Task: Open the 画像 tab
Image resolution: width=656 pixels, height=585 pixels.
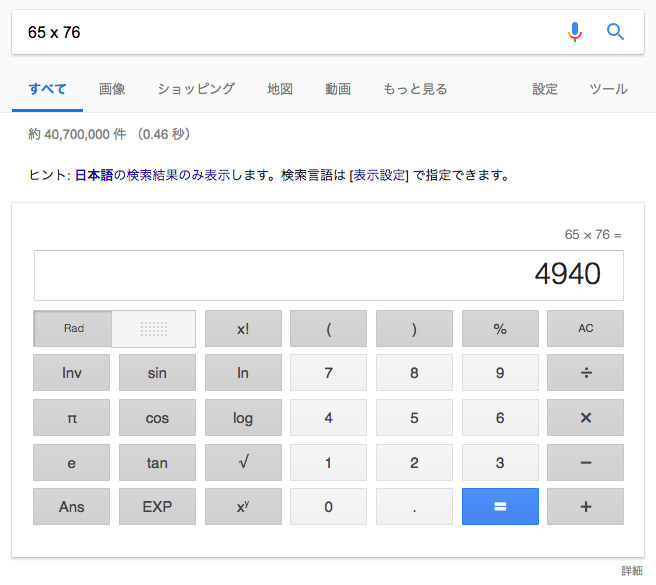Action: (112, 89)
